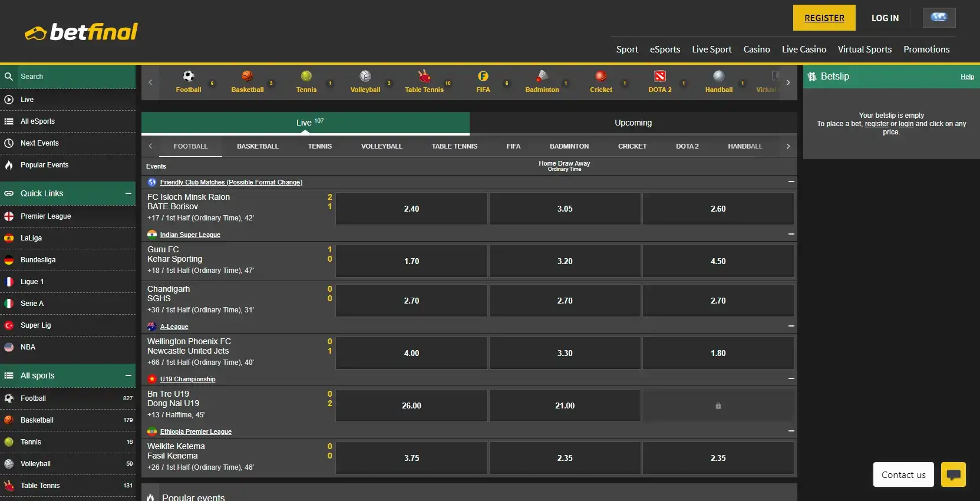Image resolution: width=980 pixels, height=501 pixels.
Task: Collapse the Indian Super League group
Action: point(791,234)
